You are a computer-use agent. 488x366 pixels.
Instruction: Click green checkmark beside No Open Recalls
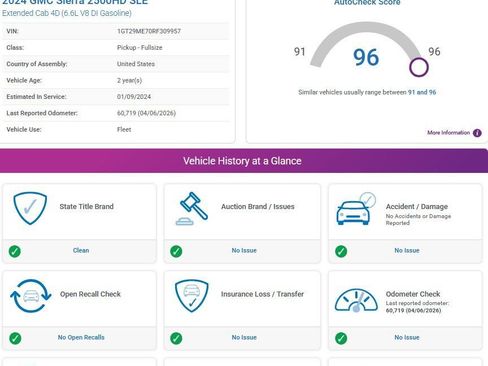pyautogui.click(x=15, y=338)
